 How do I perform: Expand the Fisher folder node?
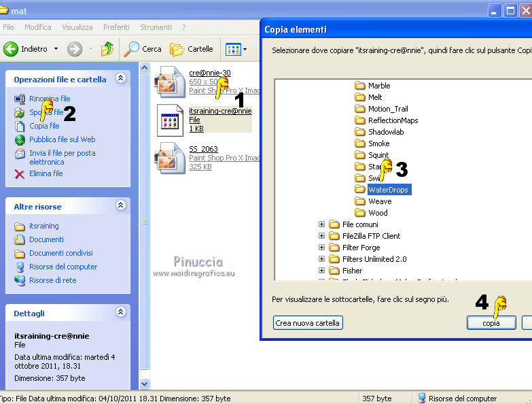click(321, 270)
